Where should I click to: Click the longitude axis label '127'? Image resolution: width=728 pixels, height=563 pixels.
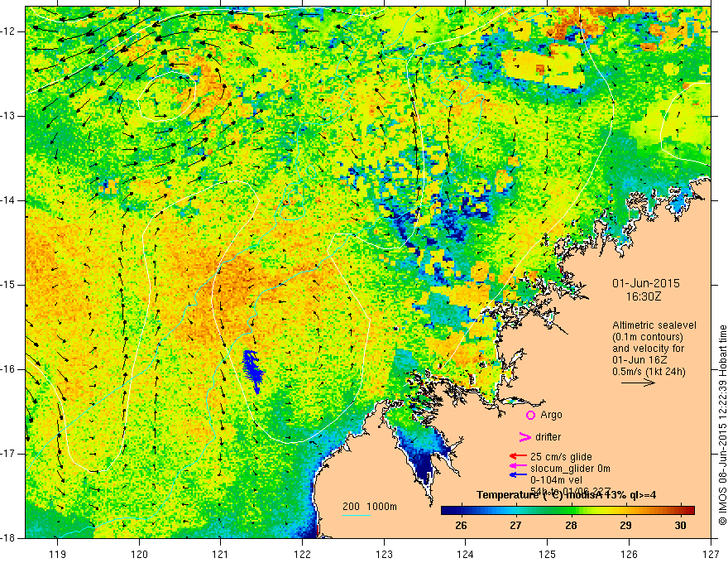pyautogui.click(x=711, y=554)
